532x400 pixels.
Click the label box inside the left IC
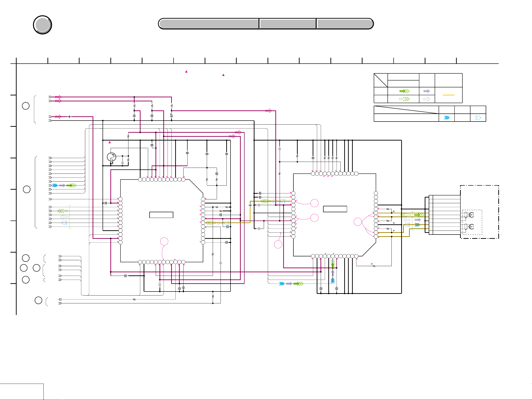click(x=161, y=215)
